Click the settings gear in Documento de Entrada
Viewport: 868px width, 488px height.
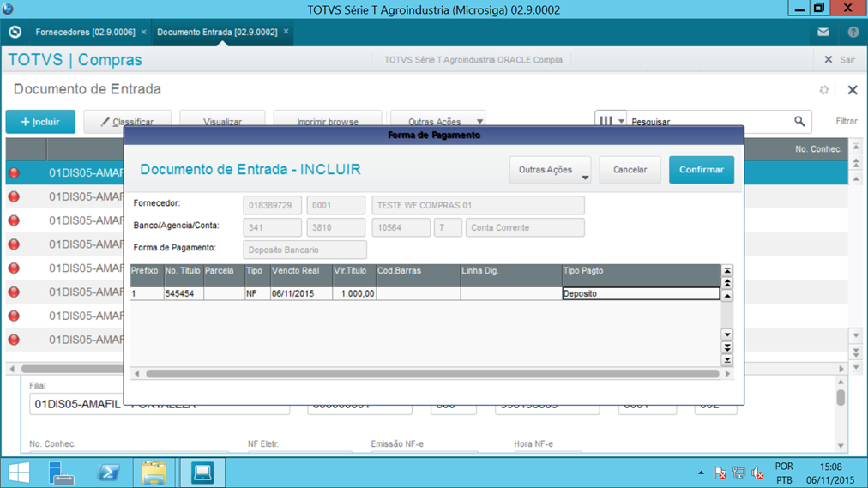click(823, 90)
